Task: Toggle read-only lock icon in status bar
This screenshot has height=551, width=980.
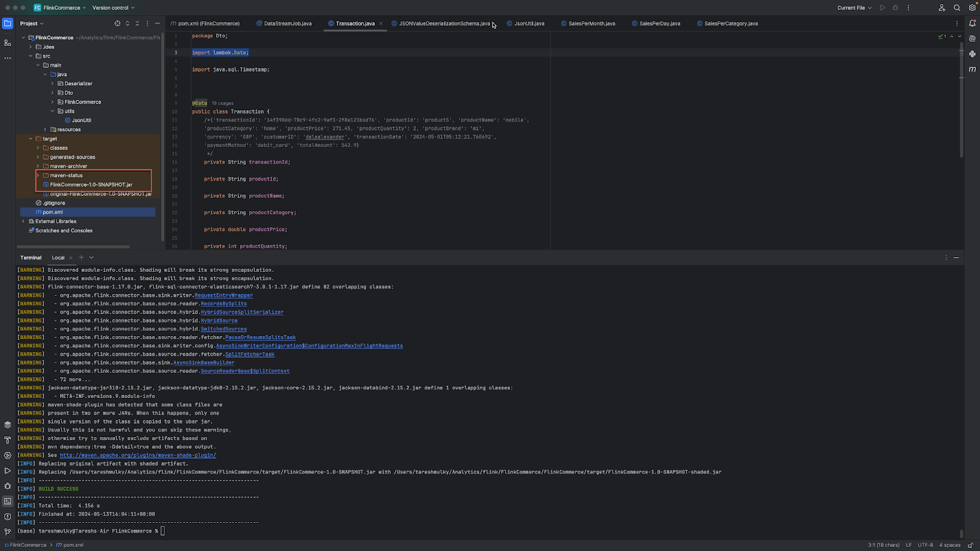Action: [970, 545]
